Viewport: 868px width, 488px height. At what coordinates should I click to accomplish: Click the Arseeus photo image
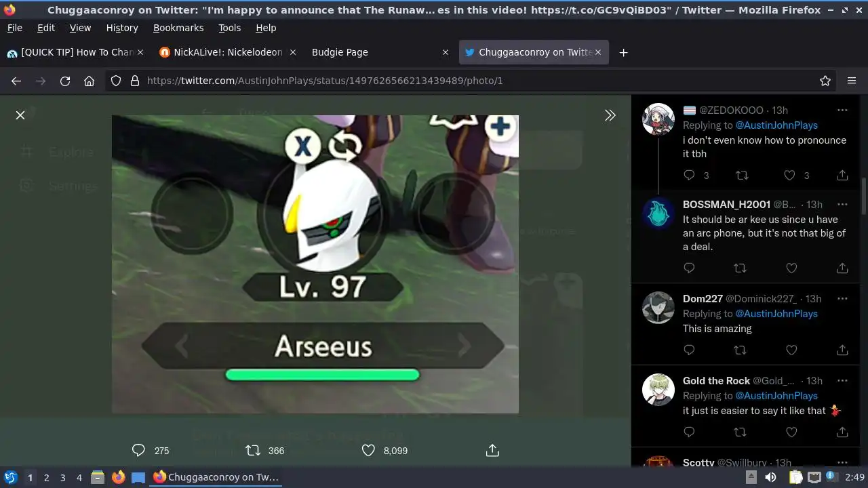315,264
